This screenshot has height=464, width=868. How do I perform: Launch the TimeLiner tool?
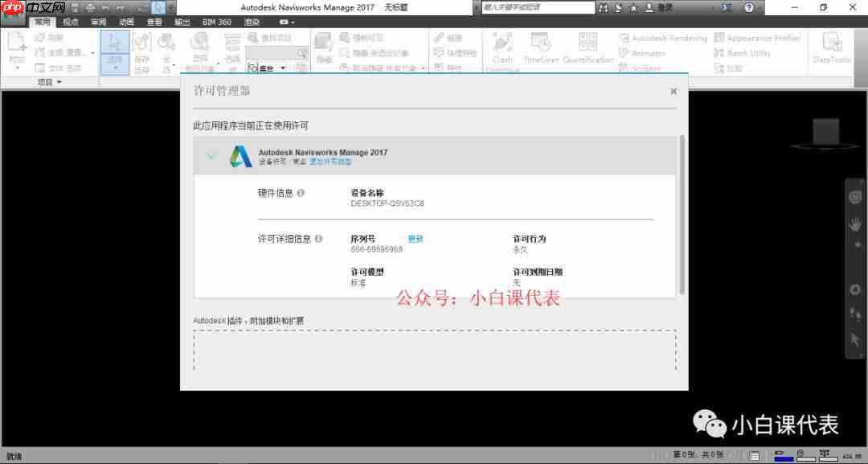point(540,48)
